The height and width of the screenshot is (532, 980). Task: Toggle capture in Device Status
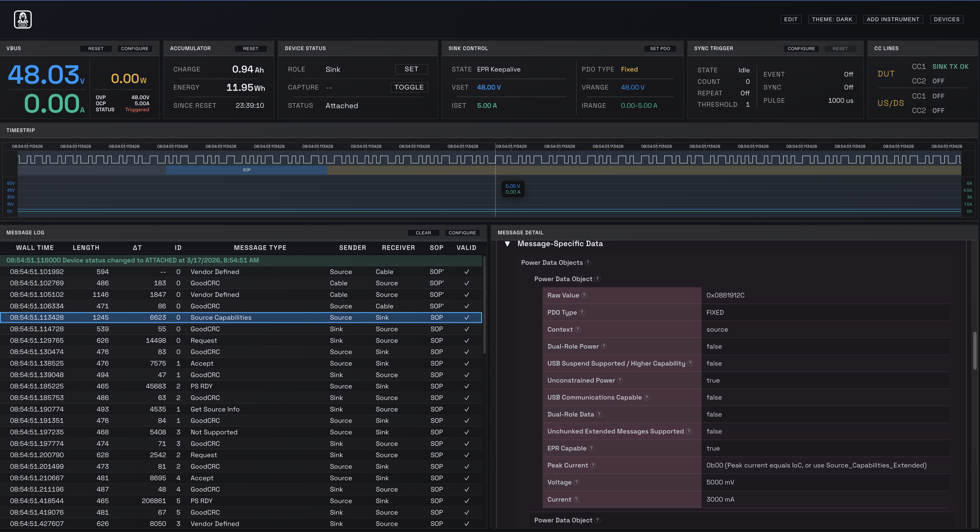click(x=409, y=87)
